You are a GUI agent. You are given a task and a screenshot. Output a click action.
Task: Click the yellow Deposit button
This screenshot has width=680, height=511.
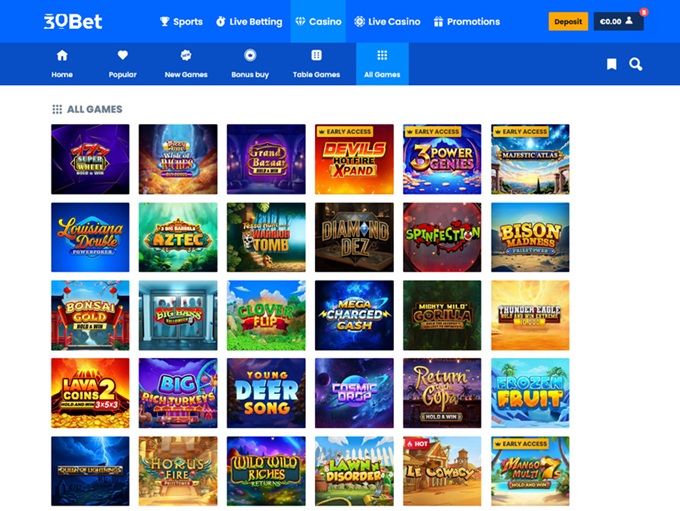(x=568, y=21)
